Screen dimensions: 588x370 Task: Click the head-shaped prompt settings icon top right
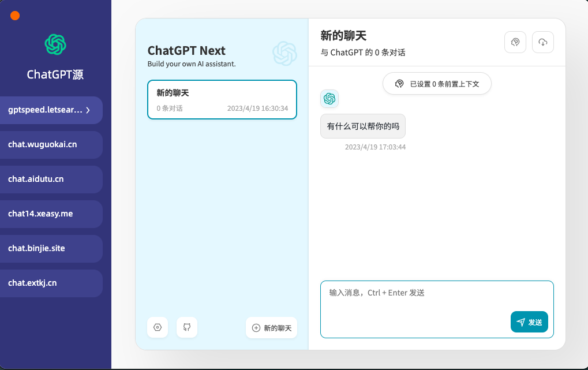(514, 42)
